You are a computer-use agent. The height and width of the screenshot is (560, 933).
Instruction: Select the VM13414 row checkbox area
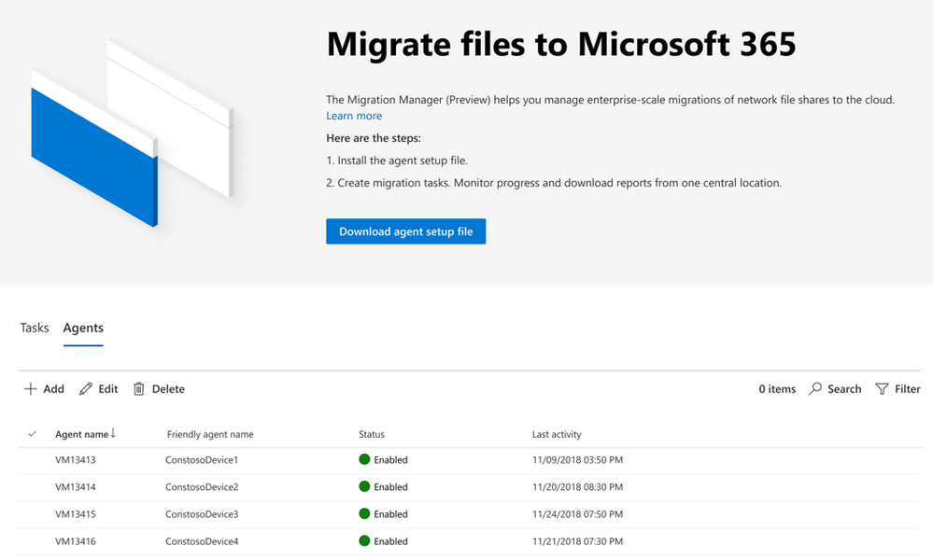pyautogui.click(x=33, y=487)
